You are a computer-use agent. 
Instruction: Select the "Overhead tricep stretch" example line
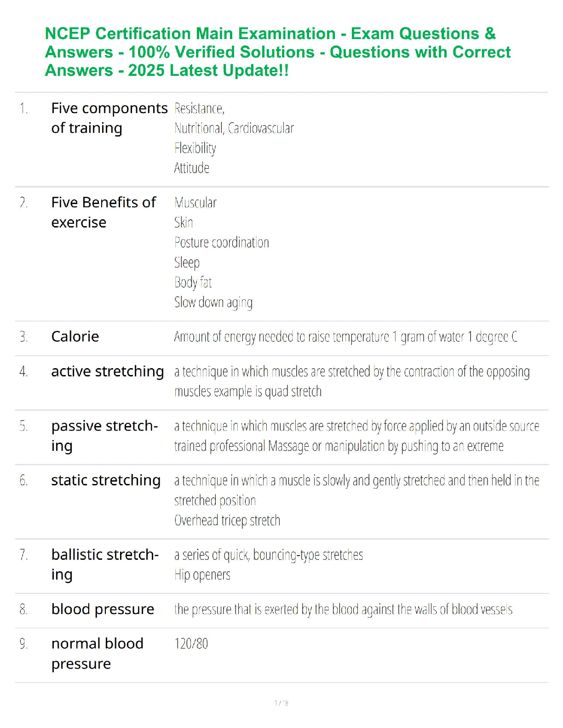[227, 520]
